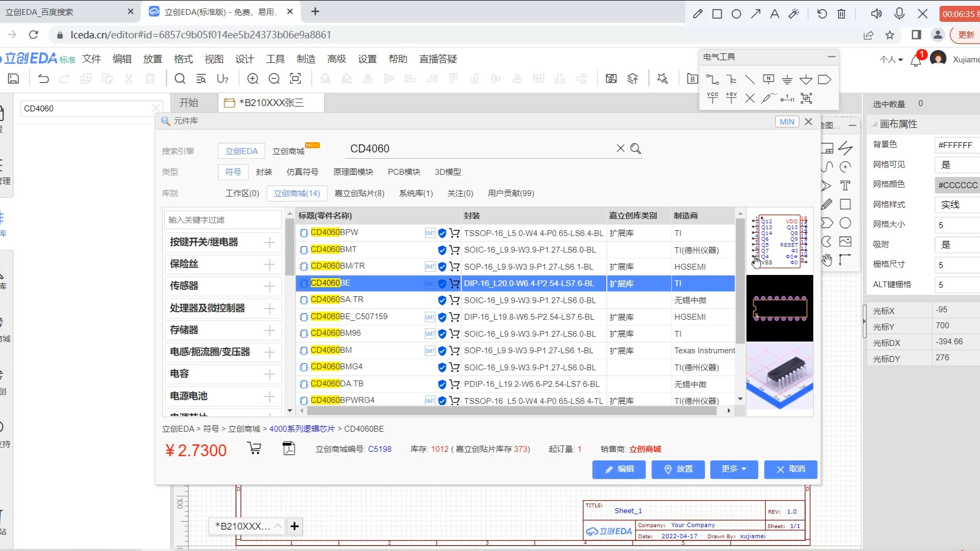Image resolution: width=980 pixels, height=551 pixels.
Task: Select the 封装 type filter
Action: [x=264, y=172]
